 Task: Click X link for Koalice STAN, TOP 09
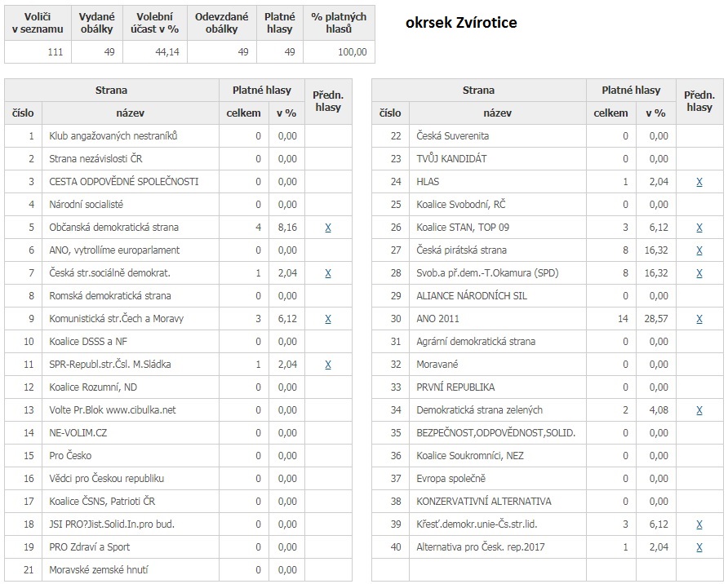[x=699, y=228]
